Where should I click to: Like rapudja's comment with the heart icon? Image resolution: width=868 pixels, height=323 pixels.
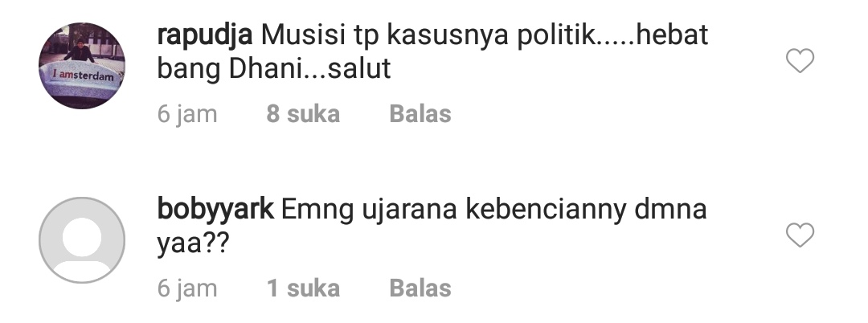800,61
